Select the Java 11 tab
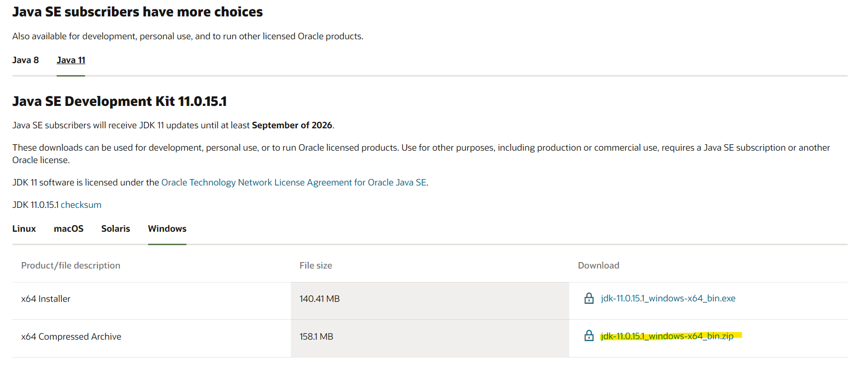The height and width of the screenshot is (371, 868). [71, 60]
